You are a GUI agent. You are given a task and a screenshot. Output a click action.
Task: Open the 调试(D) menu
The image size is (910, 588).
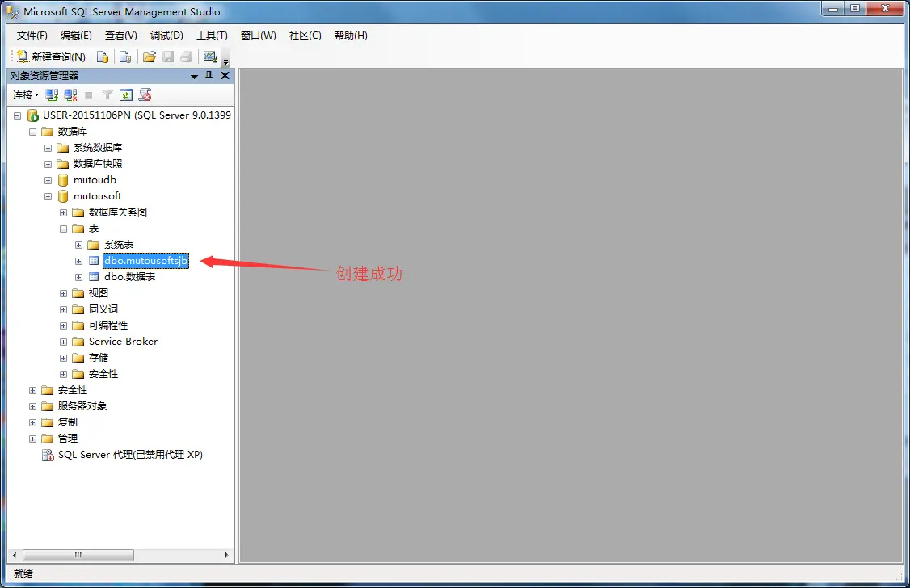click(x=166, y=36)
